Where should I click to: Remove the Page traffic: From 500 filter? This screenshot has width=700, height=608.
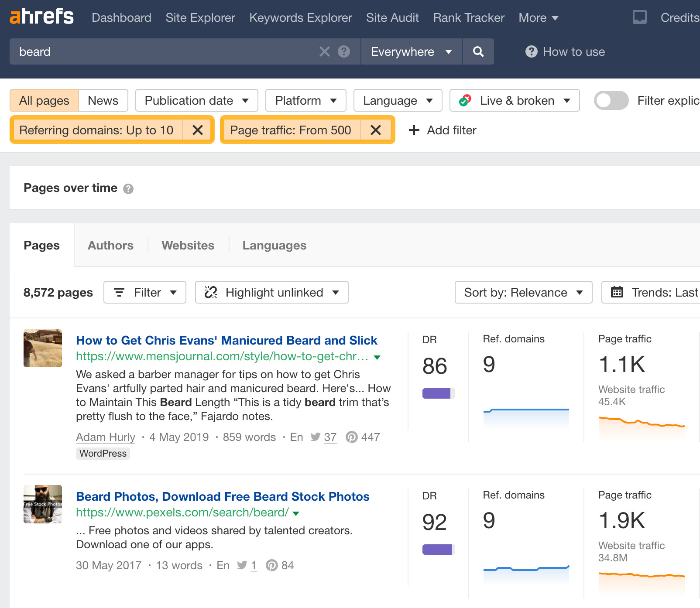click(375, 130)
